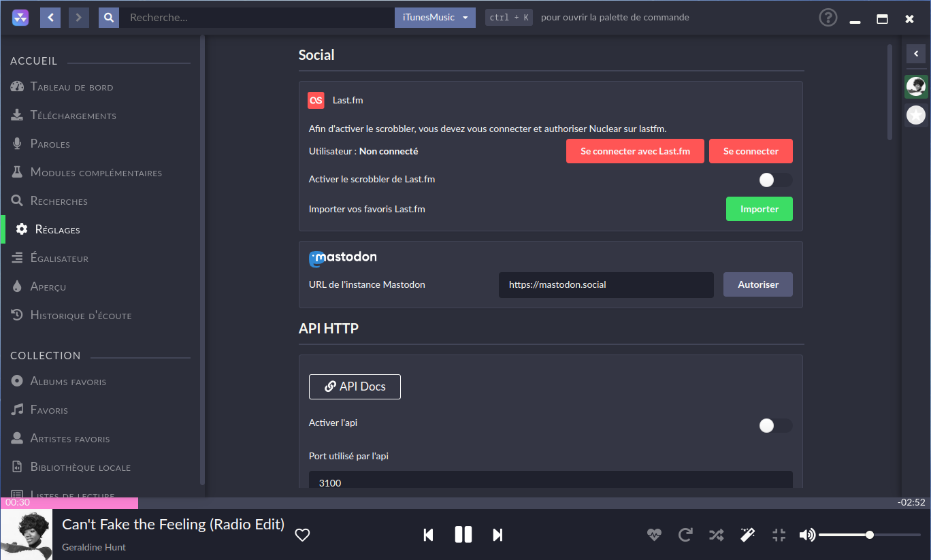Screen dimensions: 931x560
Task: Toggle the repeat loop icon
Action: pos(685,535)
